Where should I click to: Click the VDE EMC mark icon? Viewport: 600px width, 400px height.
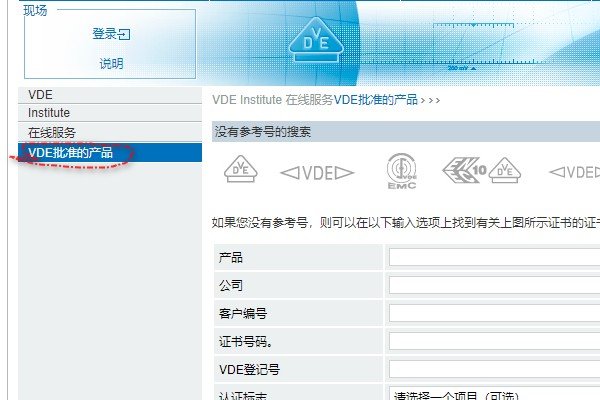coord(401,171)
